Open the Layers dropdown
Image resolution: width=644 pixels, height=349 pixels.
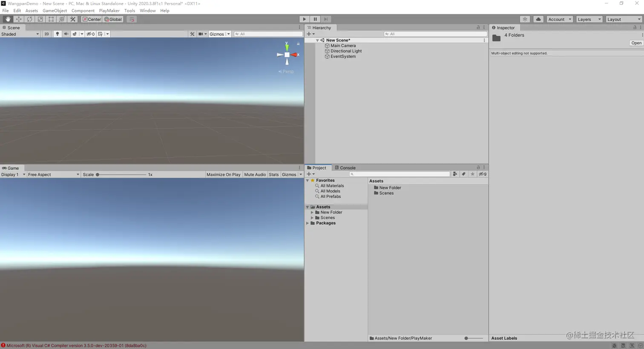pos(589,19)
